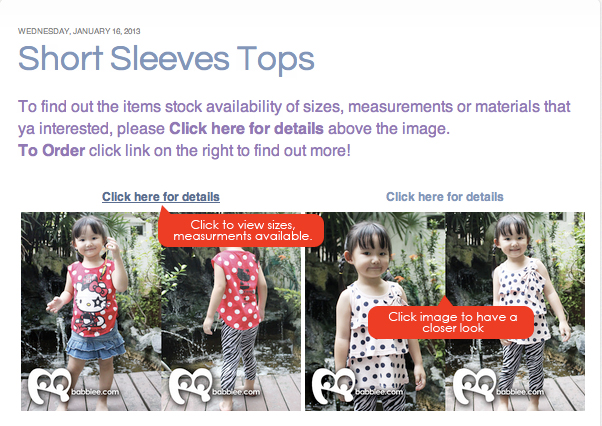Image resolution: width=602 pixels, height=426 pixels.
Task: Click the "Click image to have a closer look" callout
Action: point(452,322)
